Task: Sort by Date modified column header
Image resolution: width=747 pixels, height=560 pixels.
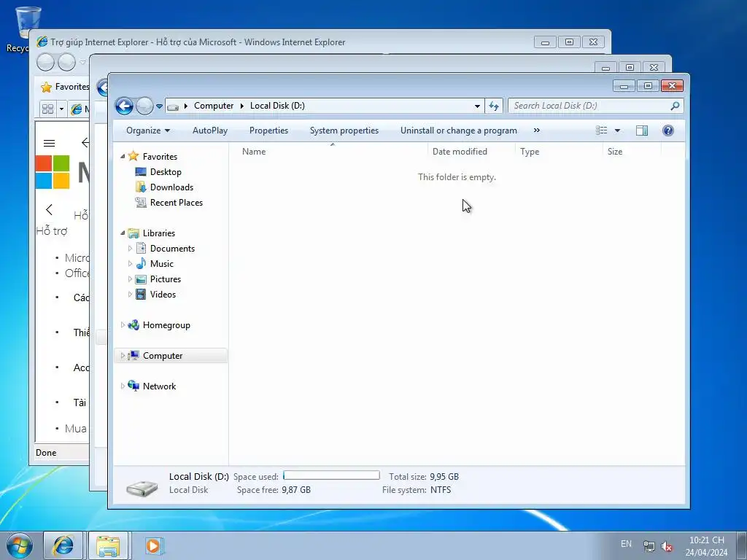Action: coord(460,152)
